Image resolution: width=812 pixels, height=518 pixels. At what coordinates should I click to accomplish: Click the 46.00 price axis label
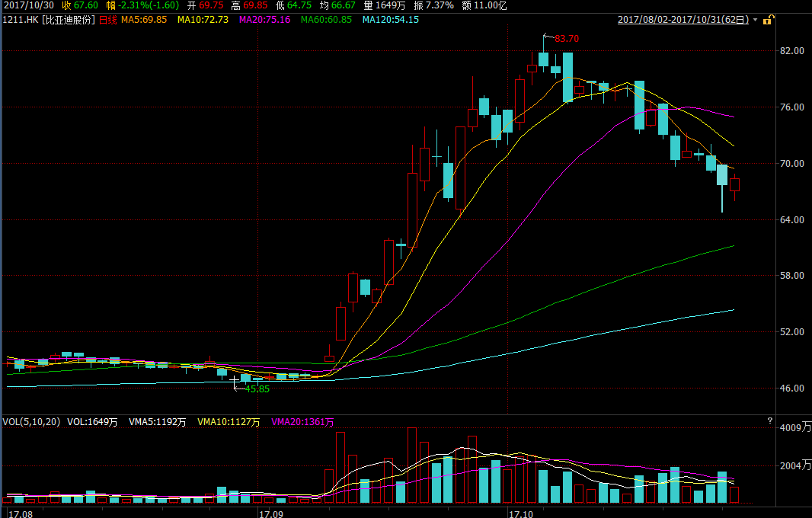(x=792, y=388)
